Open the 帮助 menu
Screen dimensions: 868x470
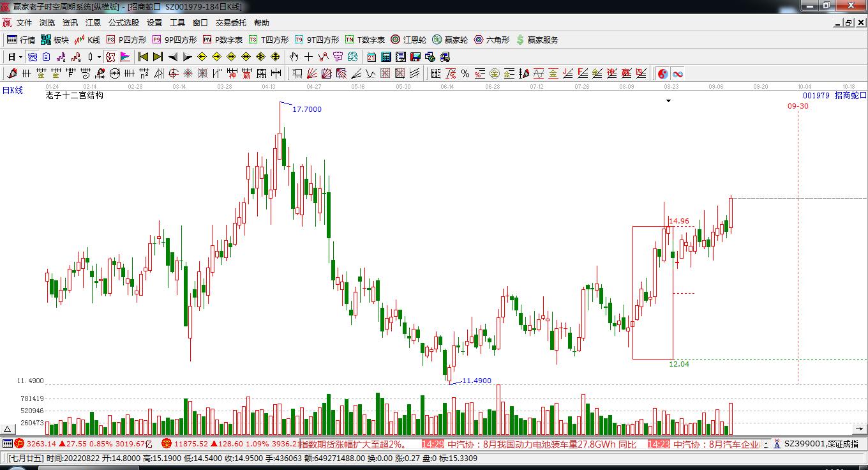tap(262, 23)
